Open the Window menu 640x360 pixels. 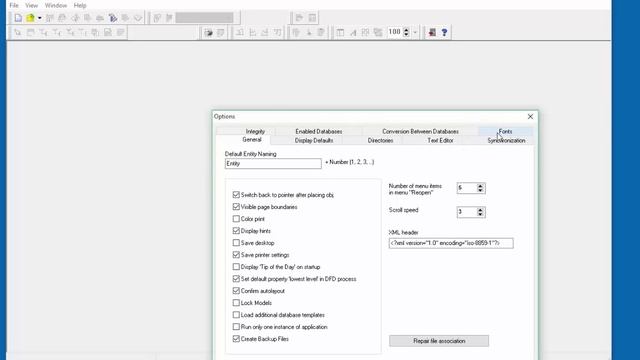[x=56, y=5]
